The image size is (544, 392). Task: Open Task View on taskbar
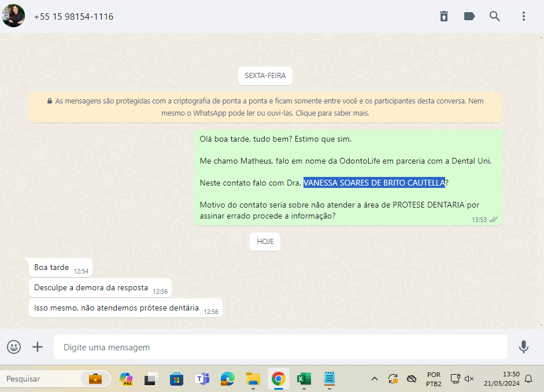pos(151,379)
